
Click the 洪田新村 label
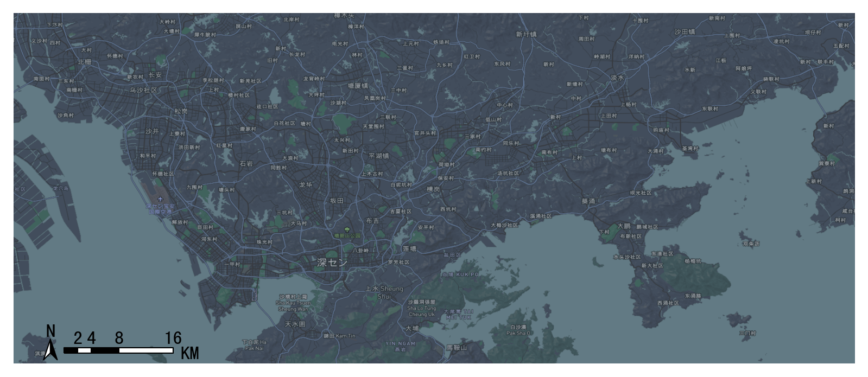189,147
